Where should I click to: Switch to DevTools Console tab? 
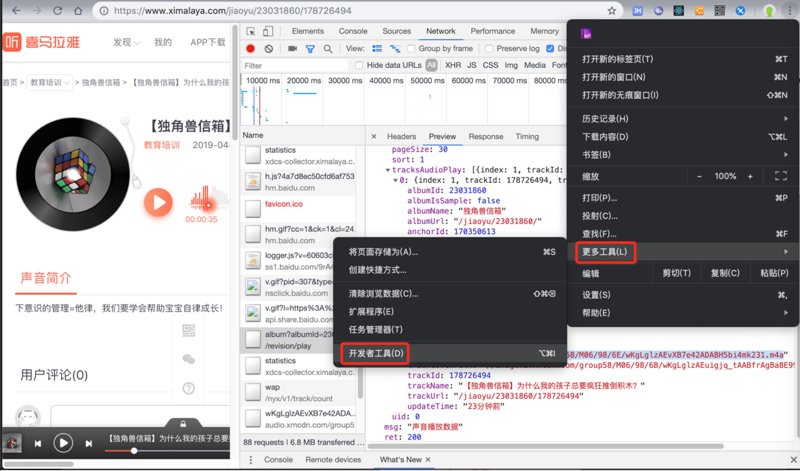(x=353, y=31)
